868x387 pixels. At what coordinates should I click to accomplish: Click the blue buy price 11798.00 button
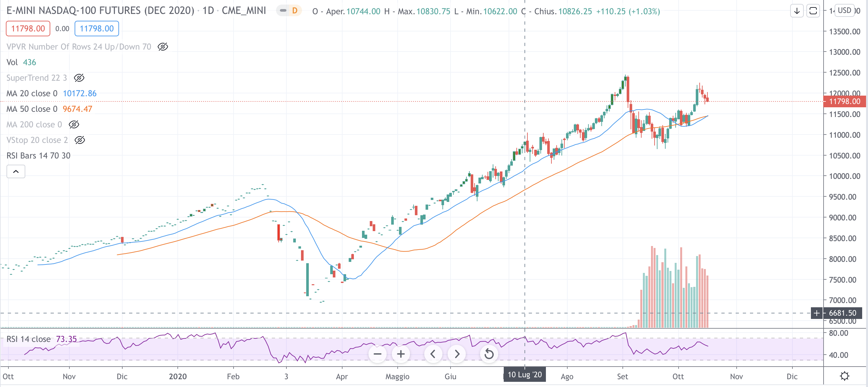(x=97, y=29)
